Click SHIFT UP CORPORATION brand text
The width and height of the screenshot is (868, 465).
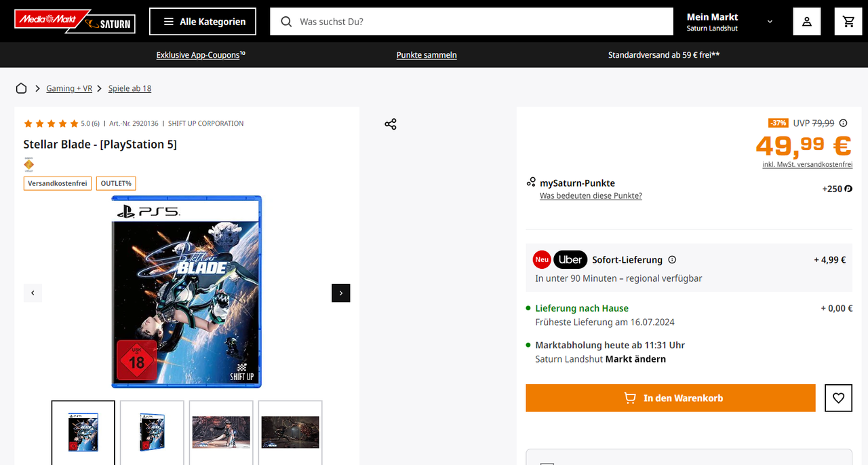[205, 124]
